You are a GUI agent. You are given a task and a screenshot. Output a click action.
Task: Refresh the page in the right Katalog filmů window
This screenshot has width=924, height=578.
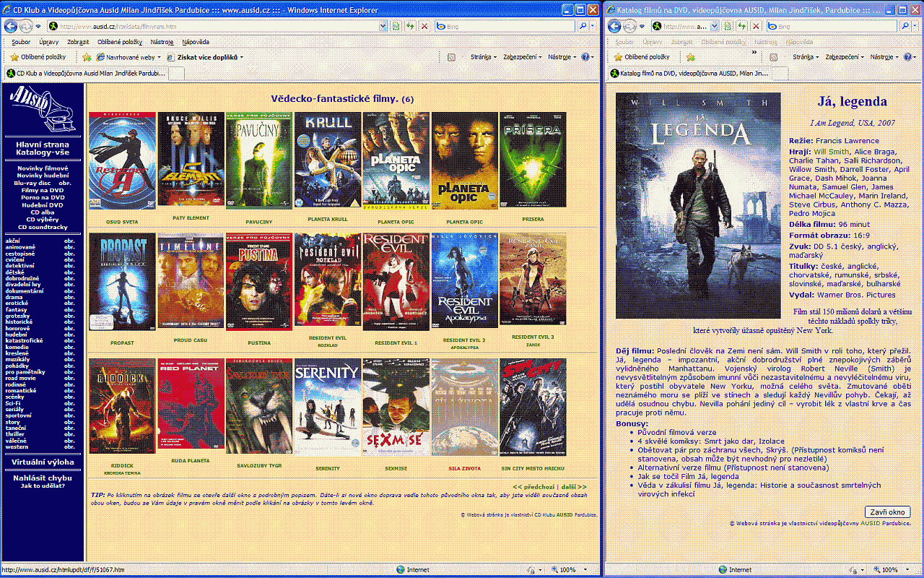pos(743,26)
